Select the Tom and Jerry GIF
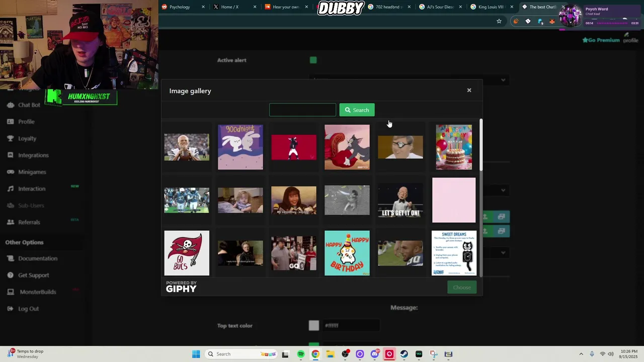 tap(347, 147)
